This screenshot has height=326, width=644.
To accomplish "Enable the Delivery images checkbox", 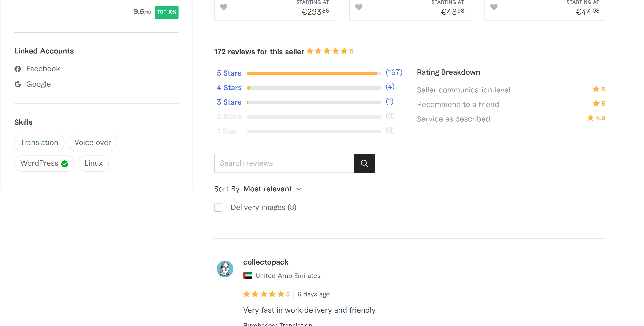I will tap(218, 207).
